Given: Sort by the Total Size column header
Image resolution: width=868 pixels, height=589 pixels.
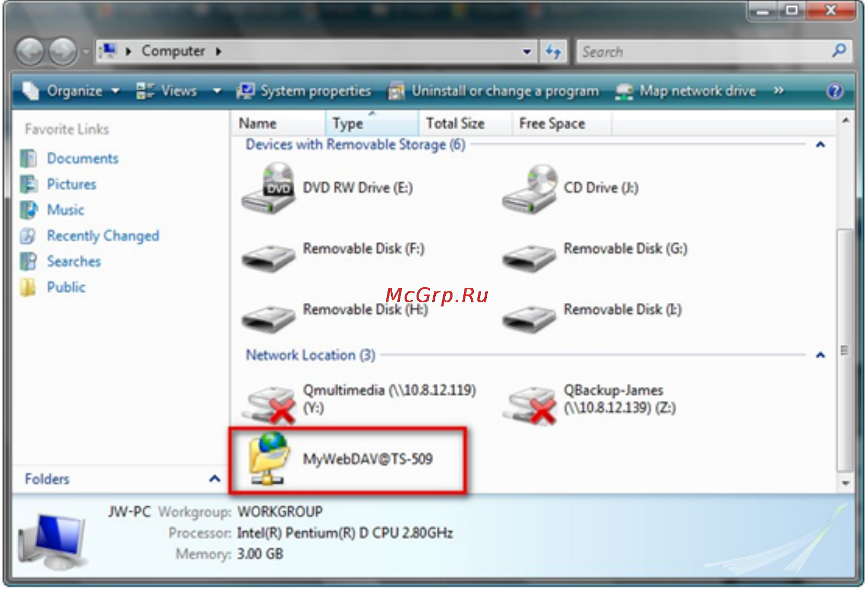Looking at the screenshot, I should pyautogui.click(x=466, y=123).
